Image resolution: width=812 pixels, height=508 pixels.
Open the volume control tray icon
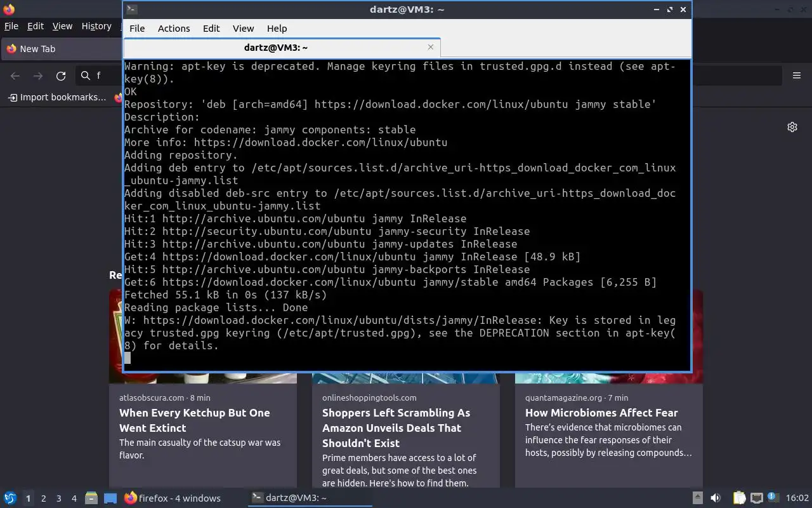pos(716,498)
